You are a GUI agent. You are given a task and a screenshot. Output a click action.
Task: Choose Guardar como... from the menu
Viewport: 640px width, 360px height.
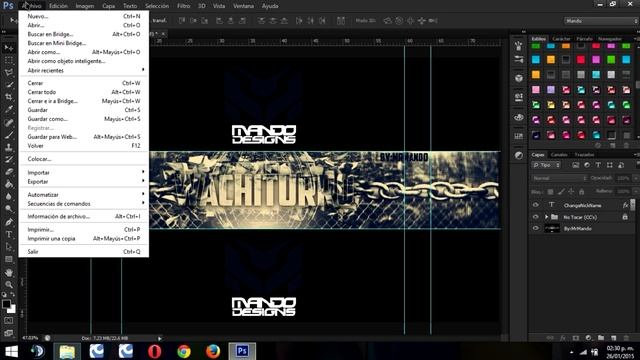click(84, 119)
